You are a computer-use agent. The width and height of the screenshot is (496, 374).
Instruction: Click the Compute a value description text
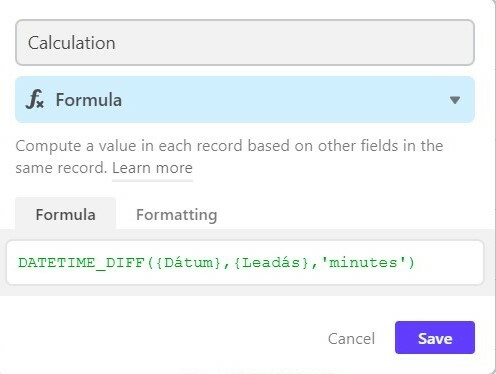(229, 157)
